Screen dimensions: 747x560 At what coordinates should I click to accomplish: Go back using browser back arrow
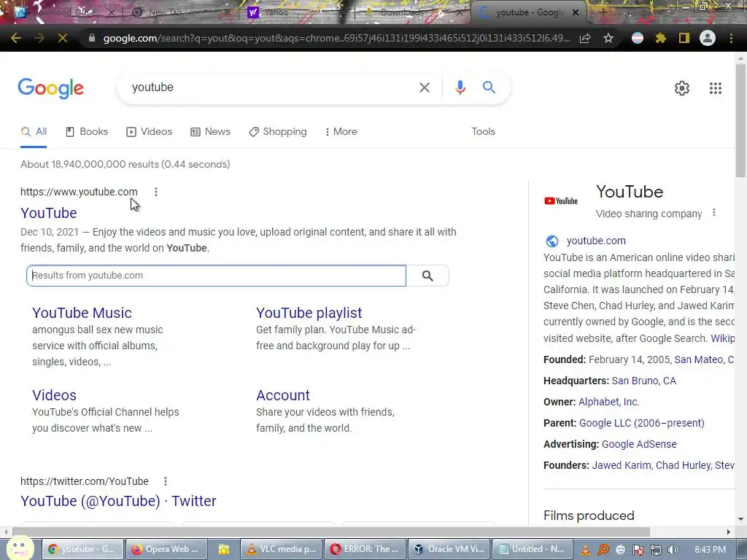(16, 38)
